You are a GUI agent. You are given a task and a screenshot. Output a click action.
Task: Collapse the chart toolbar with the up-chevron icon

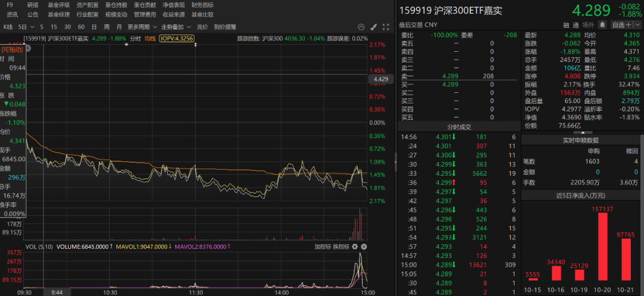[x=361, y=27]
